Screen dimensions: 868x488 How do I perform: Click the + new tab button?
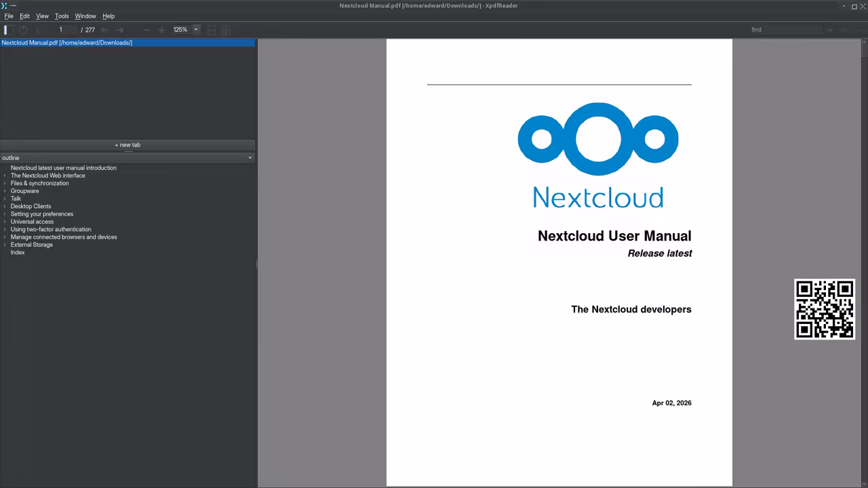pyautogui.click(x=127, y=145)
